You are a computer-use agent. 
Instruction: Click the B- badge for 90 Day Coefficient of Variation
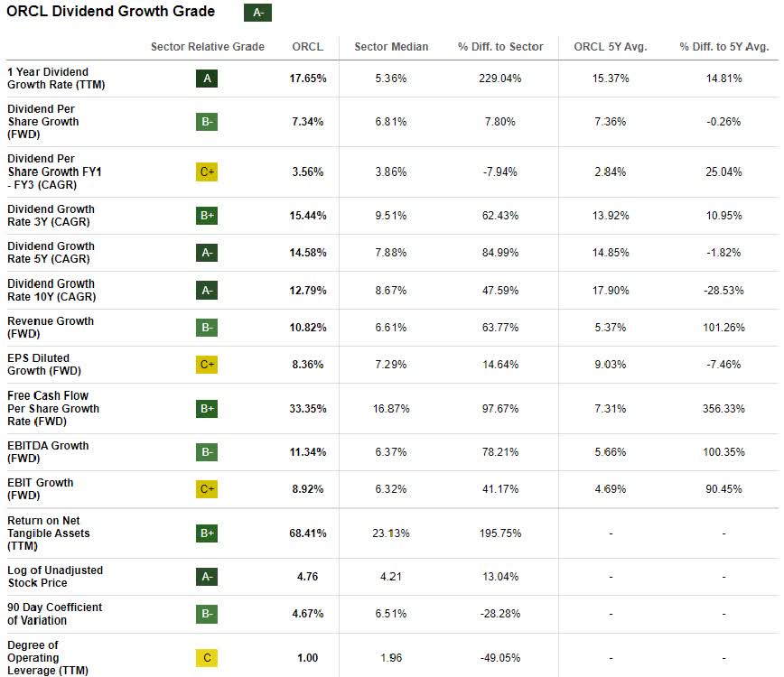(207, 614)
